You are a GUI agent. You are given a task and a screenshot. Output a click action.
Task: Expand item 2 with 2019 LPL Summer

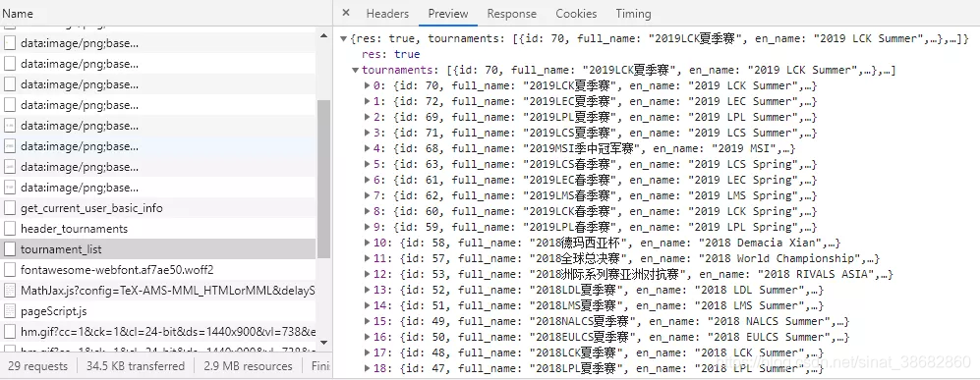point(367,117)
